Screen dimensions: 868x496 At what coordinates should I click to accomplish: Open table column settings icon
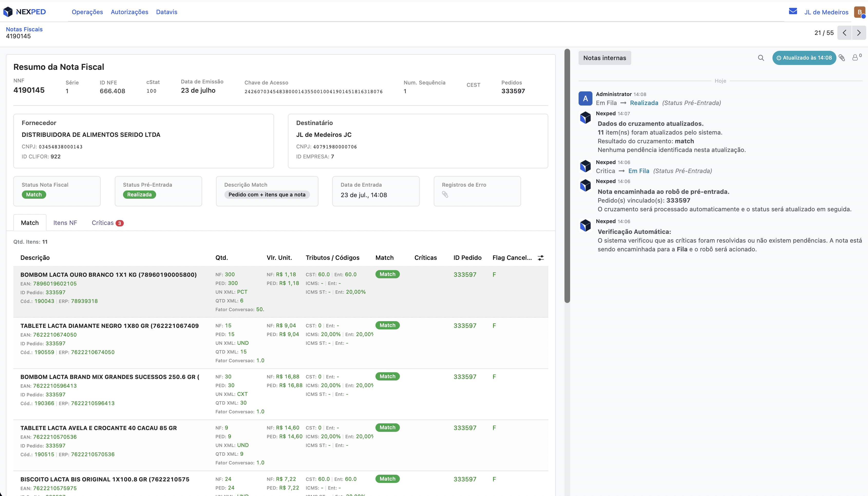[x=541, y=258]
